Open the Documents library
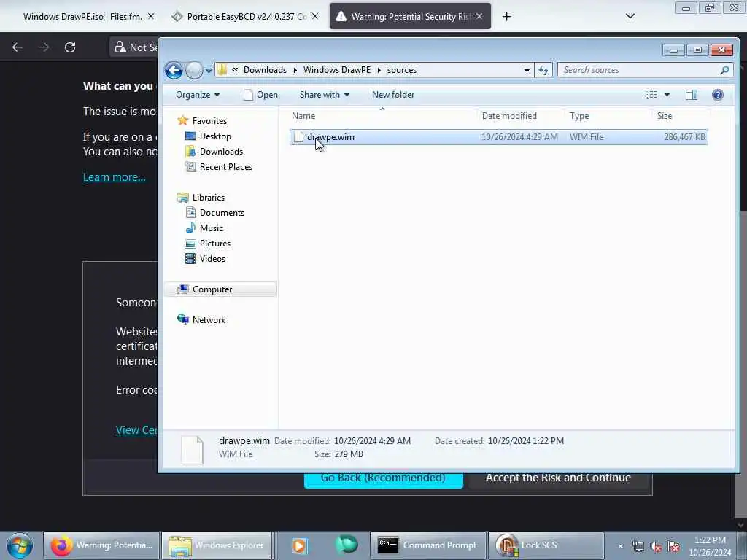Screen dimensions: 747x560 222,213
